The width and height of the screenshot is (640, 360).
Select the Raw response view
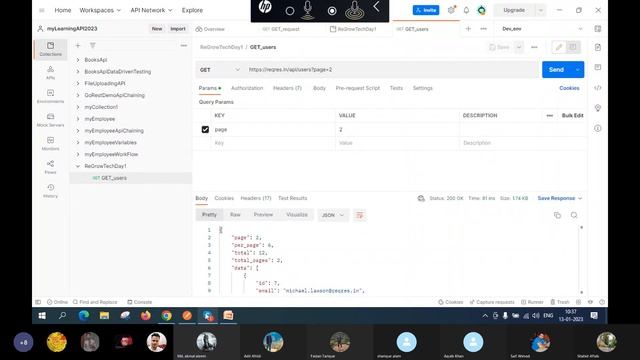(235, 215)
